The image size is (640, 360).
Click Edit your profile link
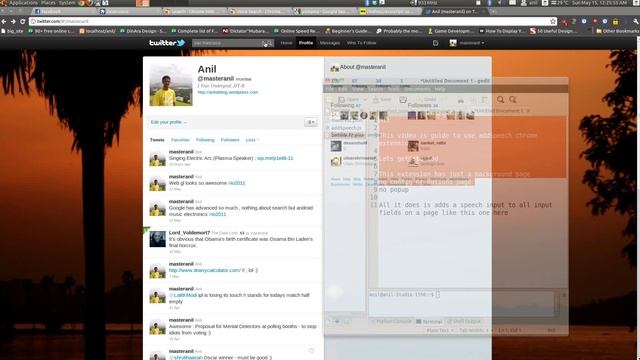click(168, 122)
